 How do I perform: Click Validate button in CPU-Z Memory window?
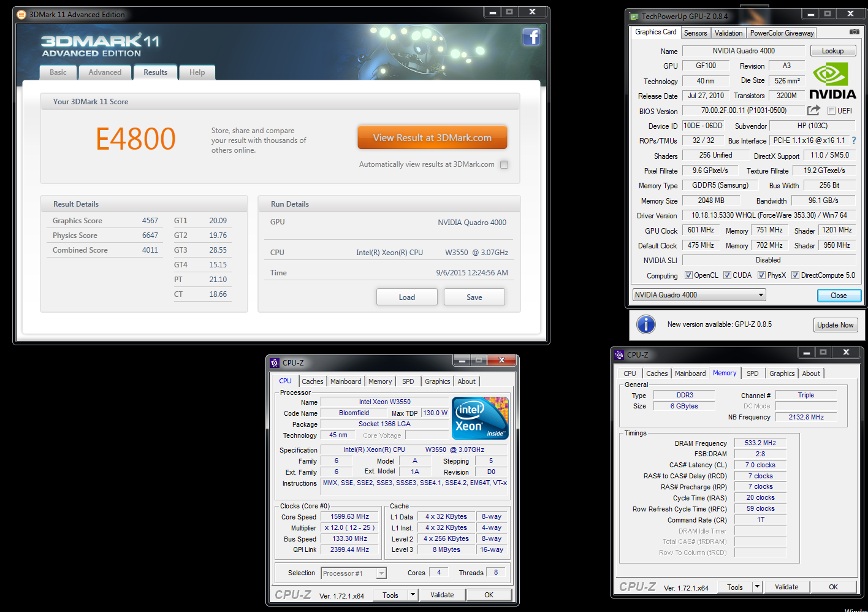pos(786,587)
